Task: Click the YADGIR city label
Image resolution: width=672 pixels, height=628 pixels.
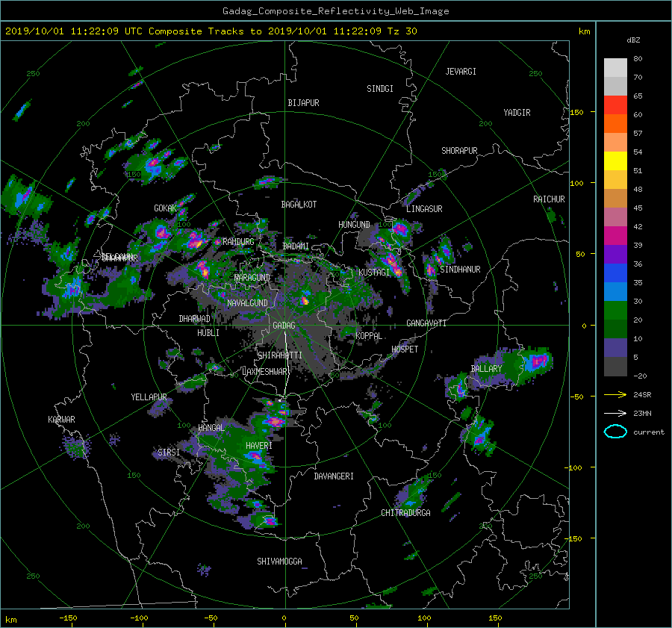Action: [517, 113]
